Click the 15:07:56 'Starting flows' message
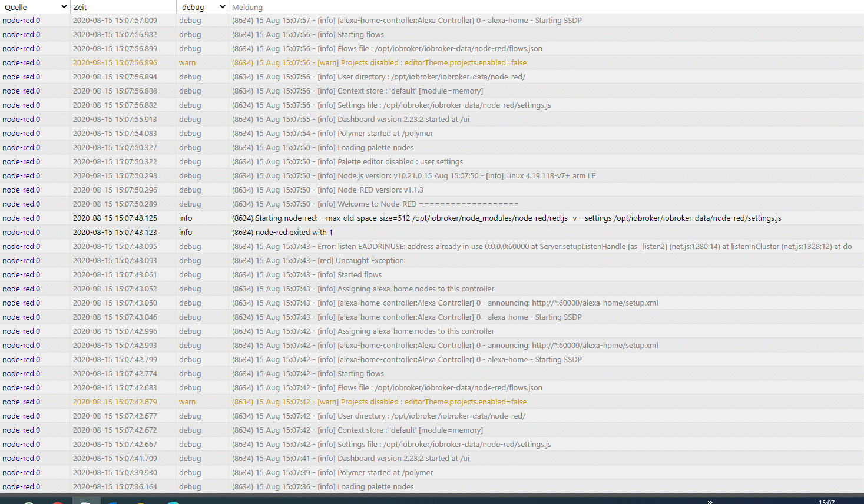Screen dimensions: 864x504 pos(308,35)
